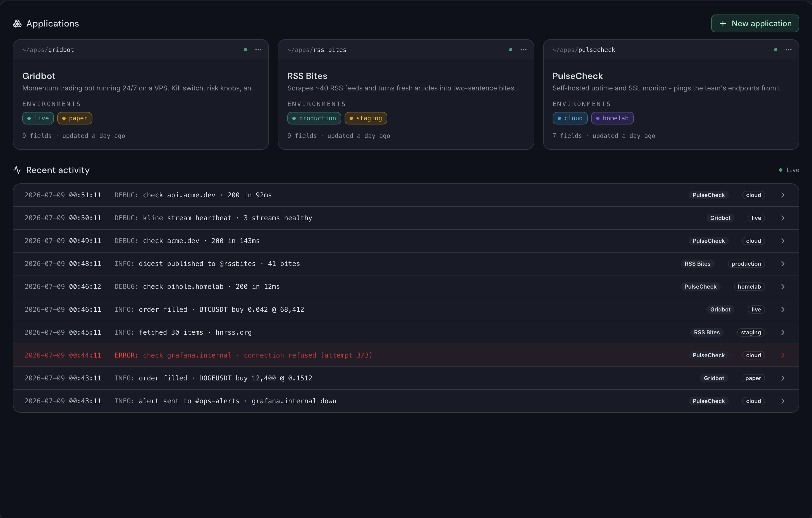
Task: Expand the check acme.dev 143ms entry chevron
Action: 783,241
